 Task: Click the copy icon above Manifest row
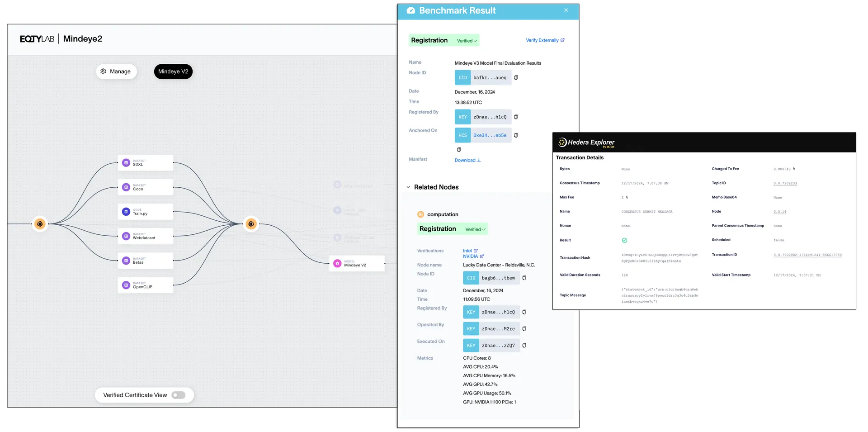459,150
